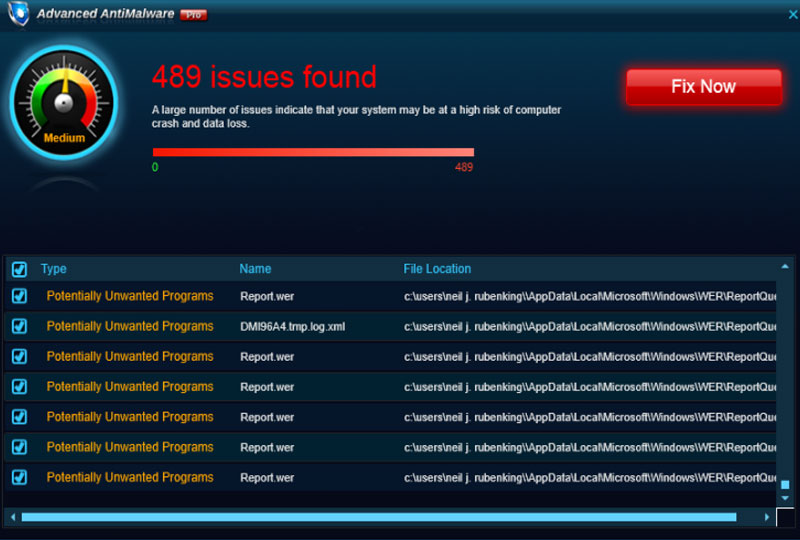Click the red 489 label under the bar
This screenshot has width=800, height=540.
[x=464, y=167]
